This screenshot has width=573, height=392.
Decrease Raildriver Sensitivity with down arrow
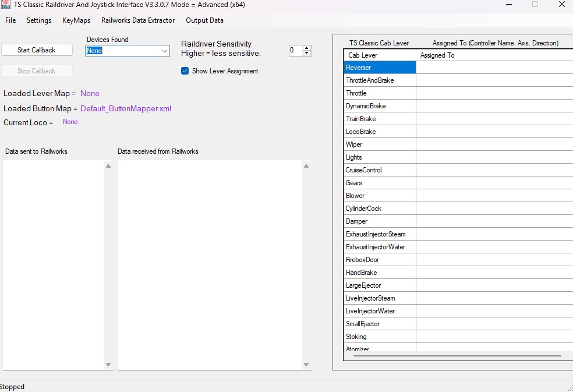click(x=307, y=53)
